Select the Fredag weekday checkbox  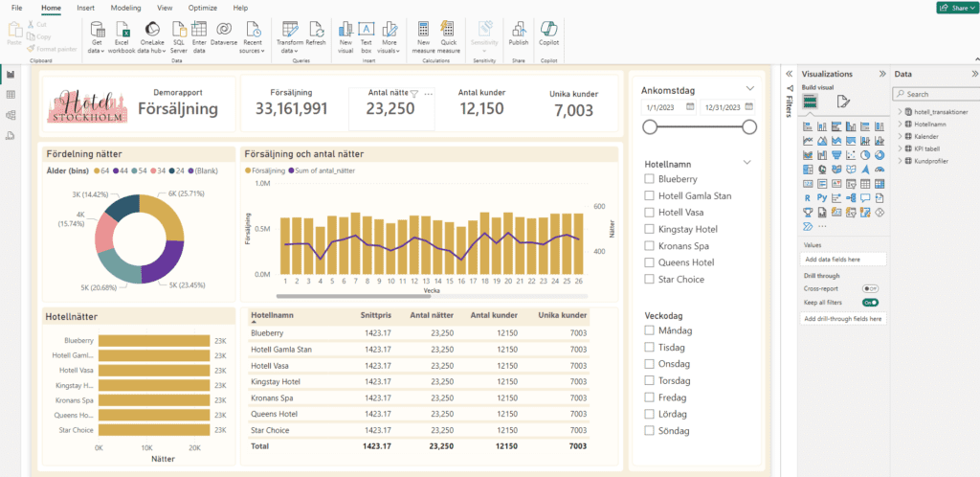tap(650, 397)
